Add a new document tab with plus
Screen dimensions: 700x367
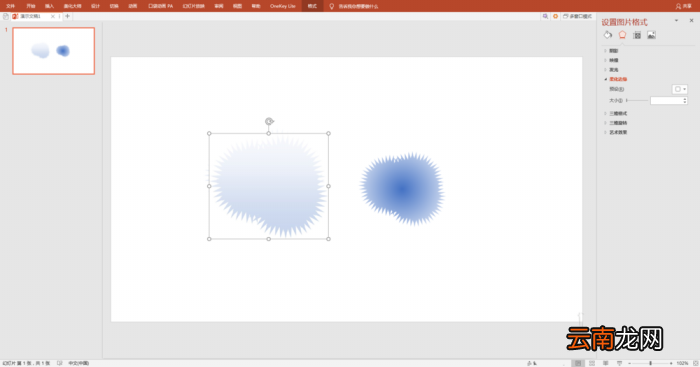pos(67,16)
